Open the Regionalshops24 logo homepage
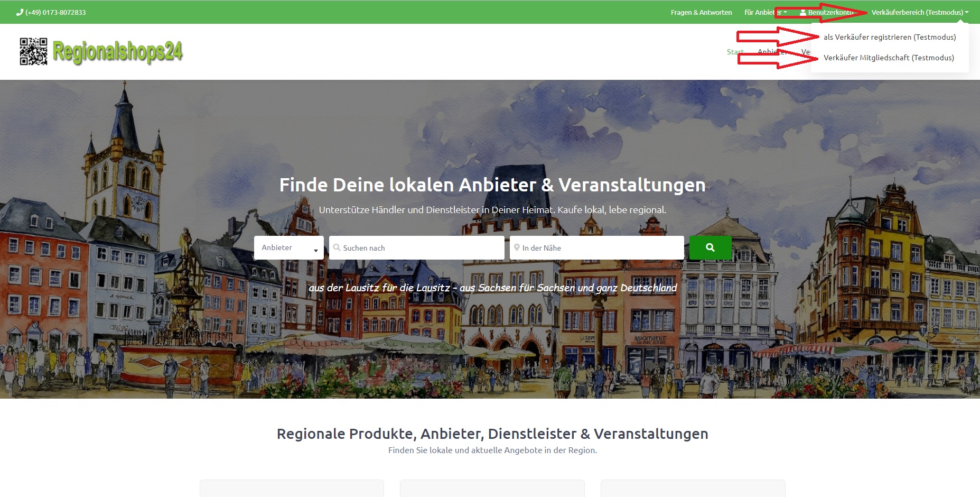Viewport: 980px width, 497px height. 117,52
